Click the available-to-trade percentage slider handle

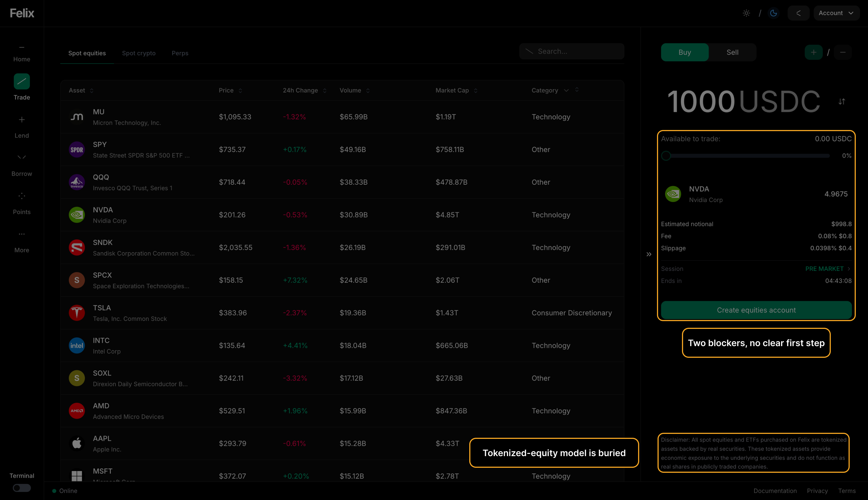tap(666, 156)
